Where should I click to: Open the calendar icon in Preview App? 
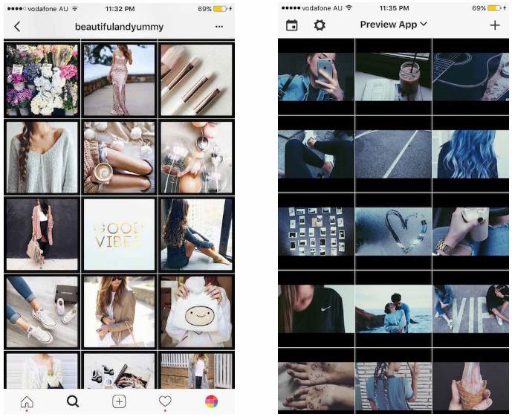(x=292, y=25)
